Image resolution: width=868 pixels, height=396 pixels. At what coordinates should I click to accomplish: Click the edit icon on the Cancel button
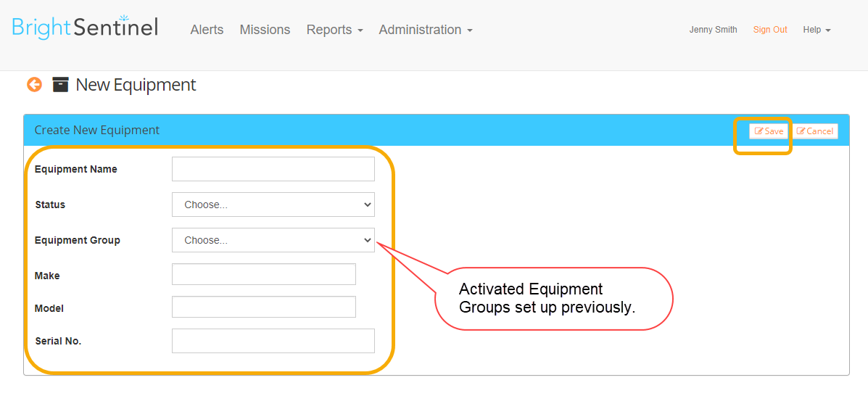coord(801,131)
